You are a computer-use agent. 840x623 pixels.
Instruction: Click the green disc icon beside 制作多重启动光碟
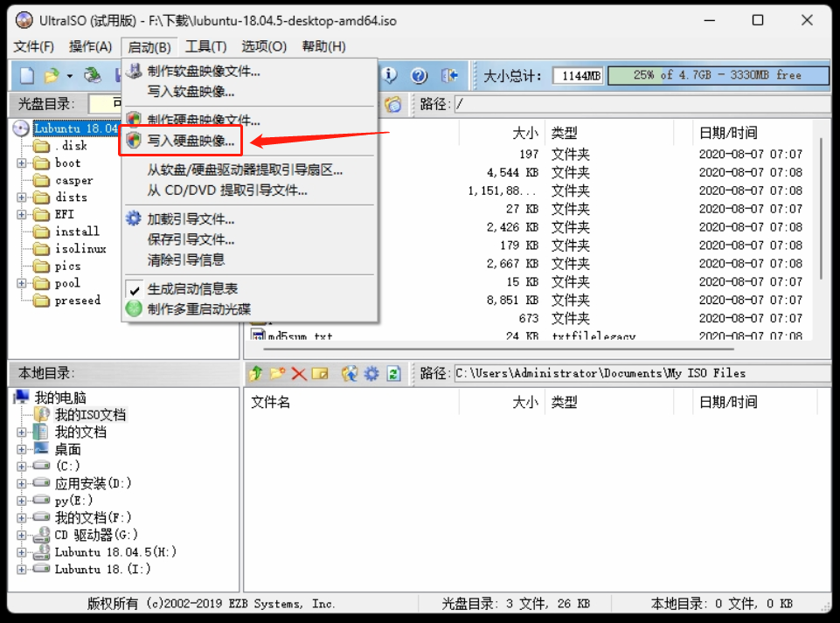134,308
